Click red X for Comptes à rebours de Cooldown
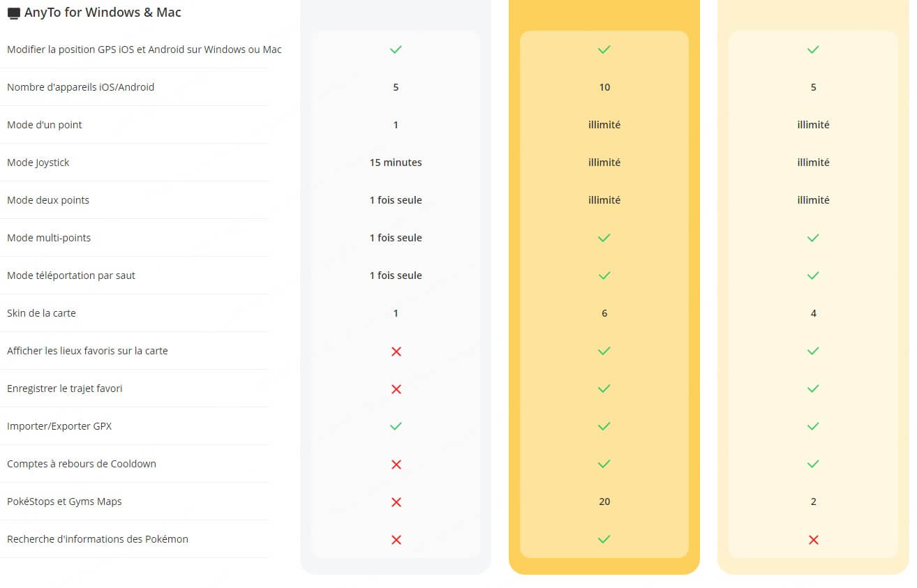Image resolution: width=917 pixels, height=588 pixels. pyautogui.click(x=396, y=465)
